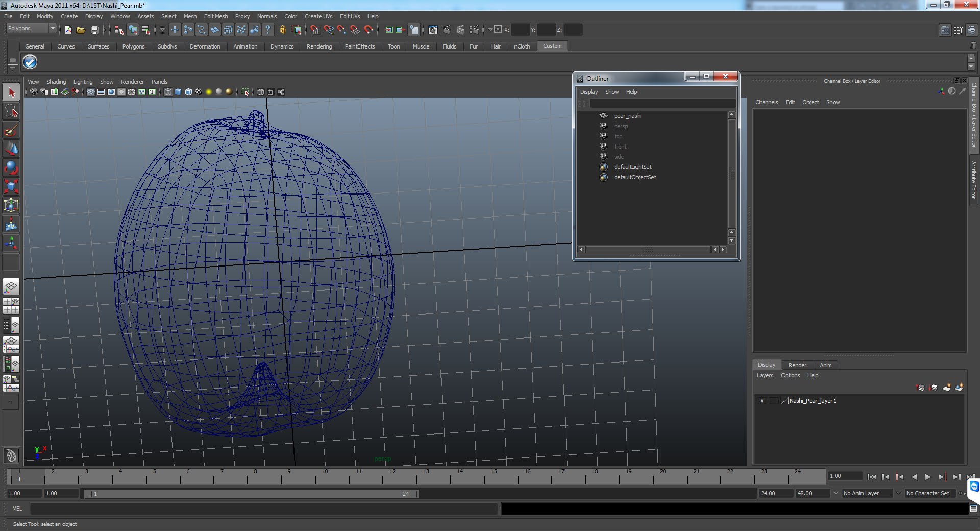The image size is (980, 531).
Task: Switch to four view layout
Action: (x=11, y=306)
